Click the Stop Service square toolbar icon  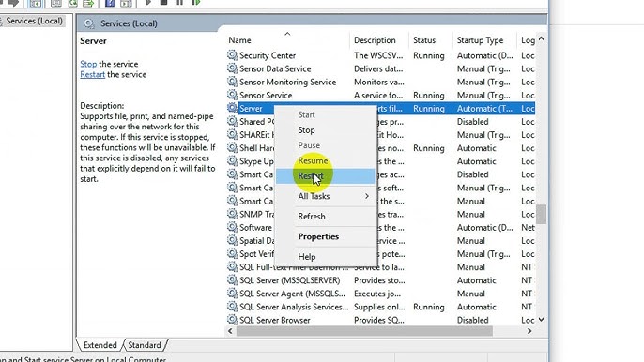pos(163,3)
